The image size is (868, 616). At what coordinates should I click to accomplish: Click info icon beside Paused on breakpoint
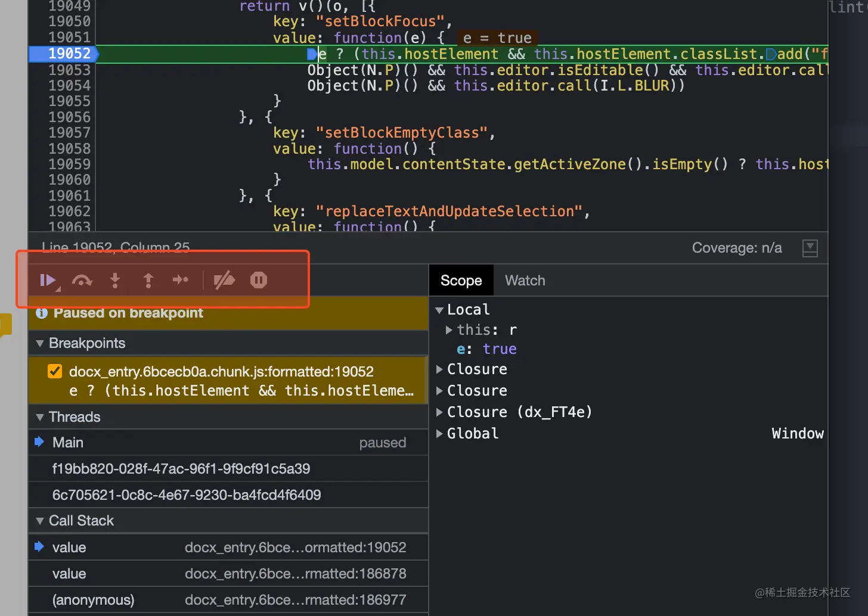[42, 313]
